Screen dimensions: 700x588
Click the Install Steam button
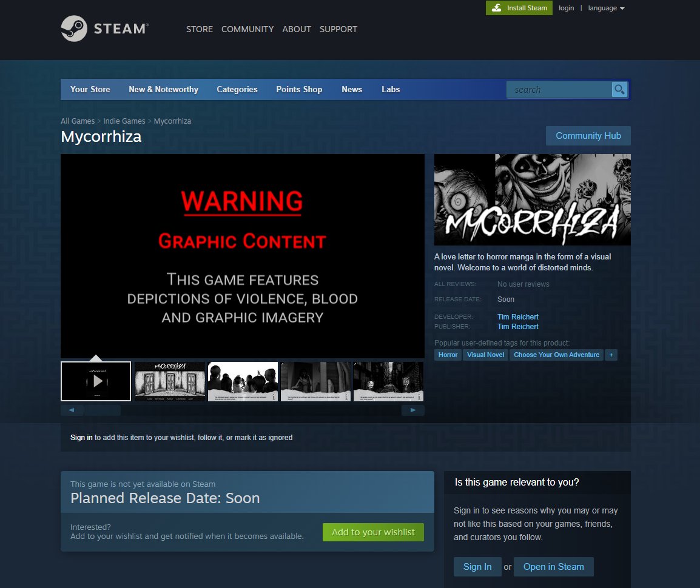(519, 8)
